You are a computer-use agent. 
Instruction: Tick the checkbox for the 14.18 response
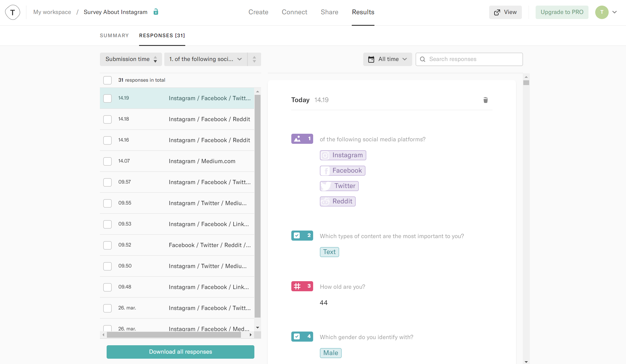(x=107, y=119)
